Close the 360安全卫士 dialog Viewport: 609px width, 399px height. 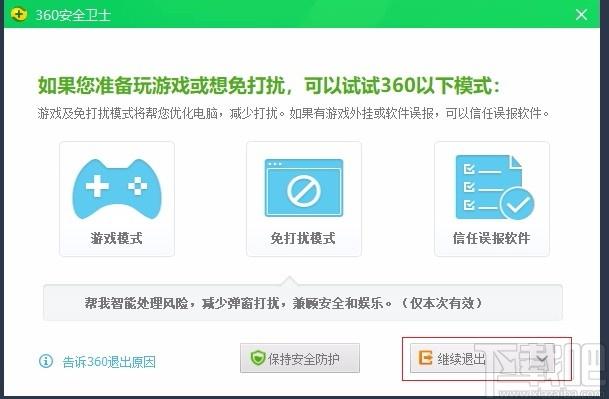[x=581, y=15]
